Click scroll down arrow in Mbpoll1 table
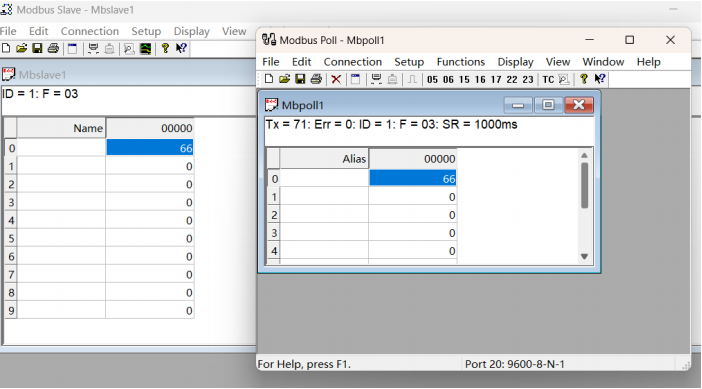The width and height of the screenshot is (702, 389). click(584, 256)
